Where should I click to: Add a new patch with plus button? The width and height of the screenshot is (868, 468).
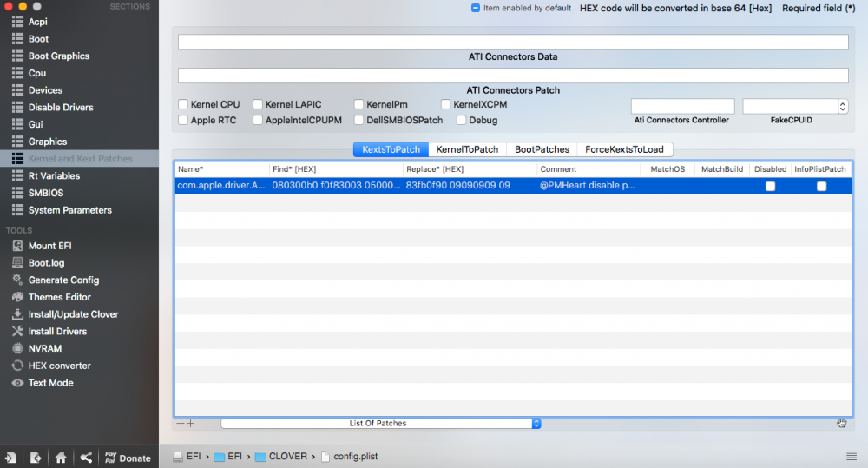(x=190, y=423)
